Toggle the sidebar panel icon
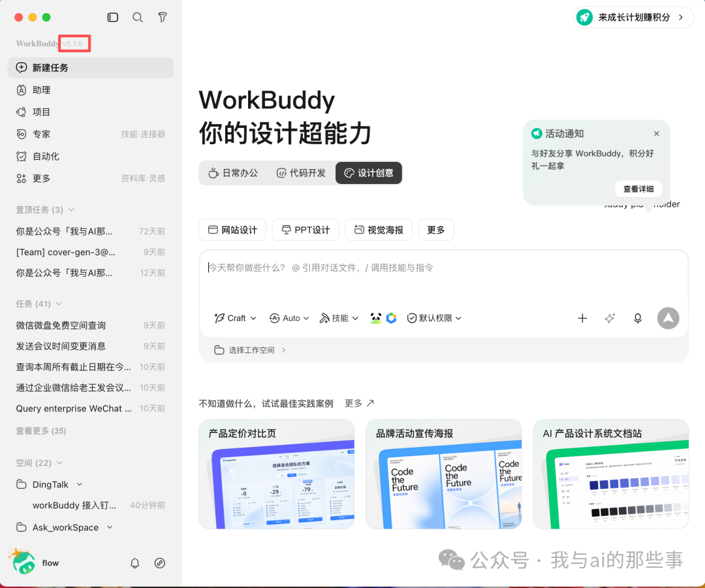Image resolution: width=705 pixels, height=588 pixels. pos(113,18)
